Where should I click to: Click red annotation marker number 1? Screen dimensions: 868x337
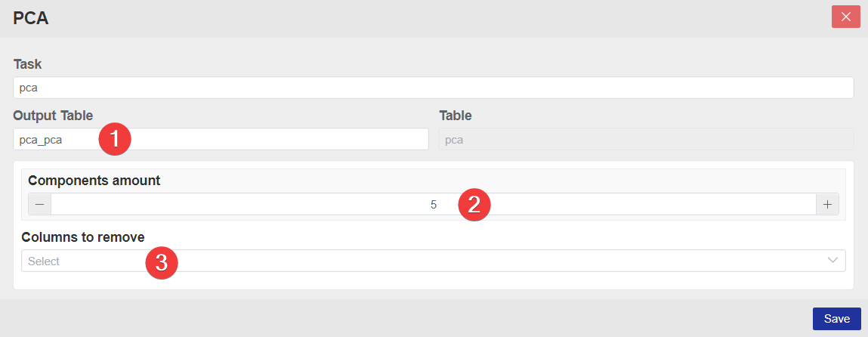click(x=116, y=140)
